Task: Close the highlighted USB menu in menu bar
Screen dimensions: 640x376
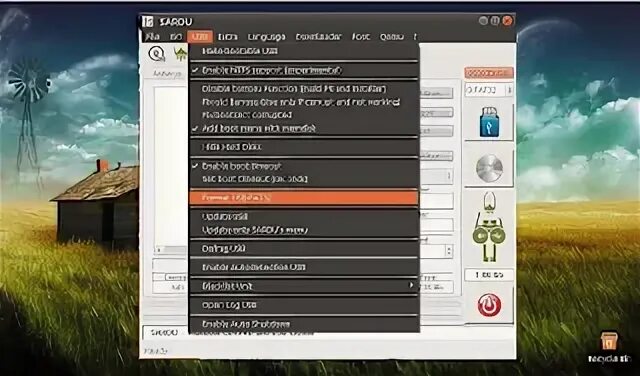Action: pos(200,37)
